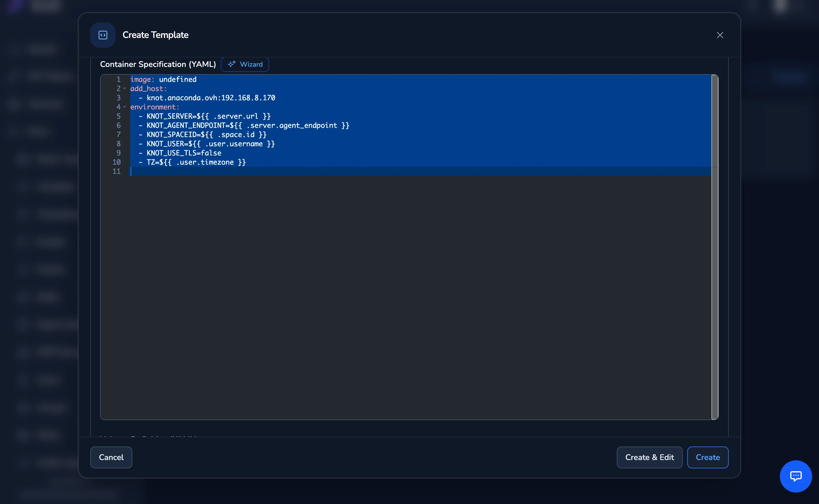Click the Create button
Screen dimensions: 819x504
[x=708, y=457]
